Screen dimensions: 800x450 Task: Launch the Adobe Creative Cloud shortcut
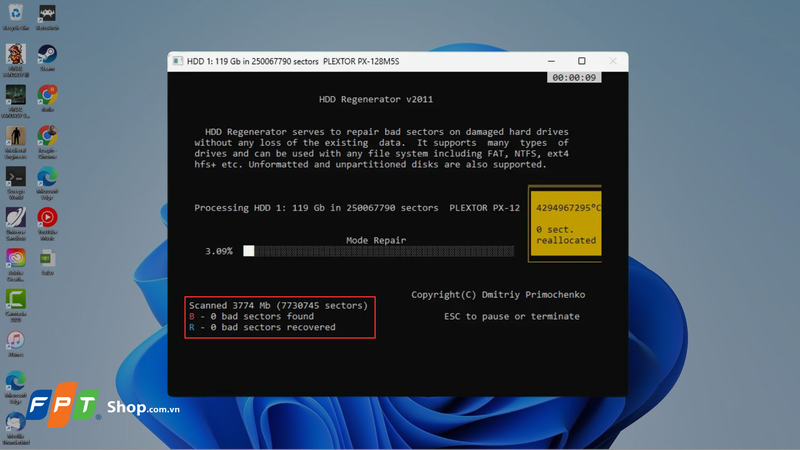[x=16, y=264]
